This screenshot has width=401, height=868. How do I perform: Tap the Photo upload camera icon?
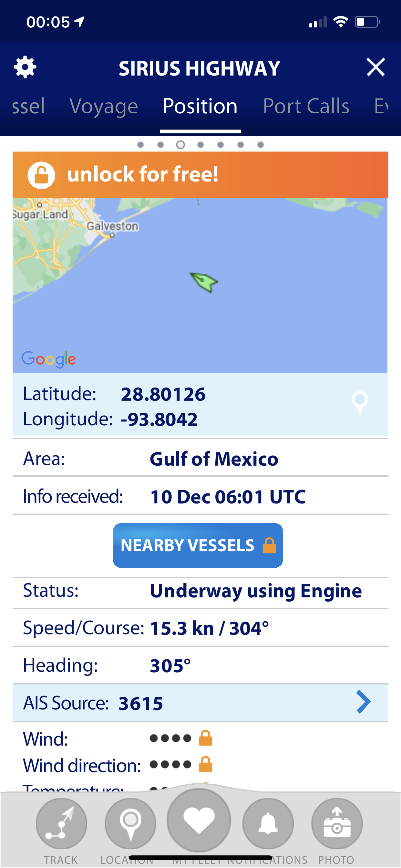[337, 823]
